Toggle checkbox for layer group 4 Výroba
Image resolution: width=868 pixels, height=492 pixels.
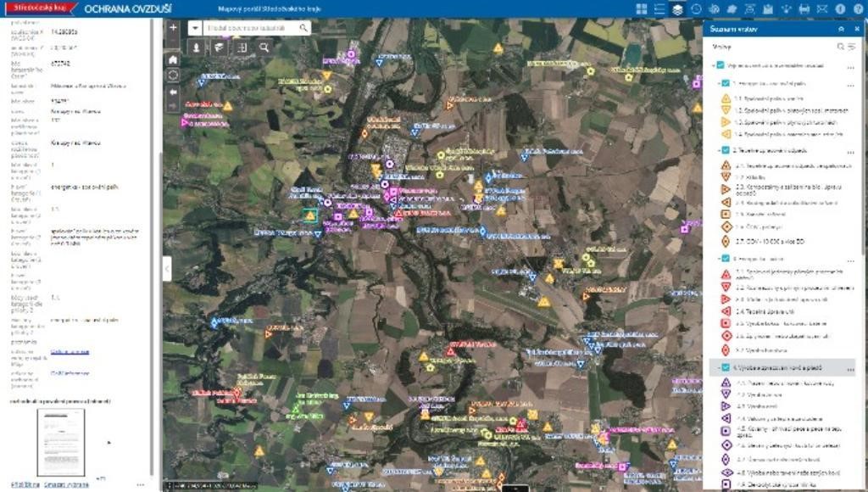point(726,367)
